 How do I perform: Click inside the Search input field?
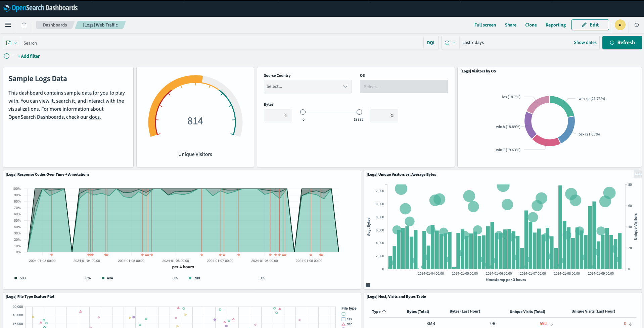[134, 43]
